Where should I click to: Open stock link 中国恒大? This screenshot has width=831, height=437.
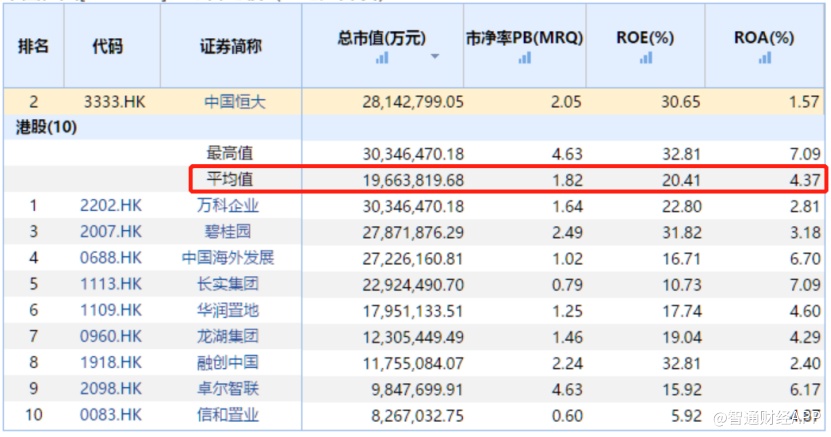click(x=235, y=101)
